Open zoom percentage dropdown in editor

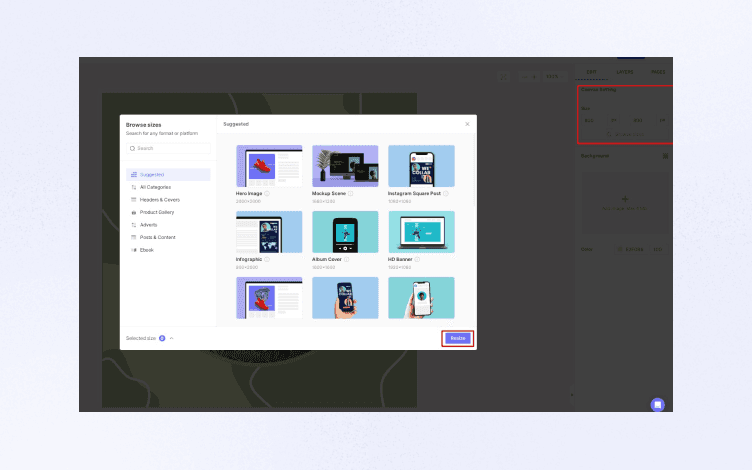(554, 77)
